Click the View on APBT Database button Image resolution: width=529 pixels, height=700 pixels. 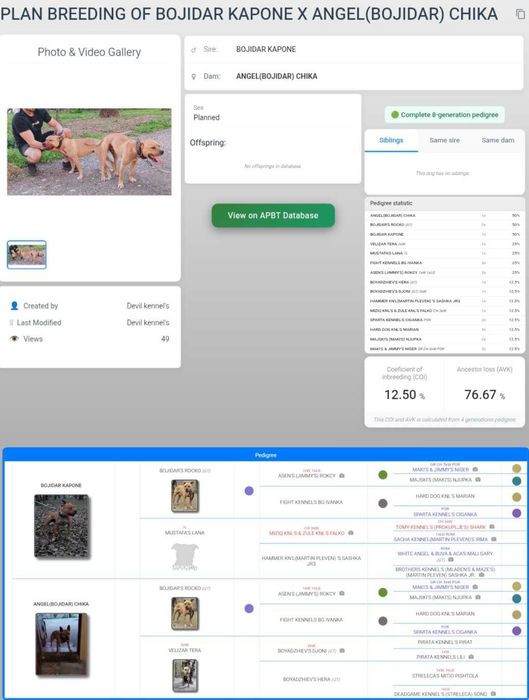(x=273, y=216)
